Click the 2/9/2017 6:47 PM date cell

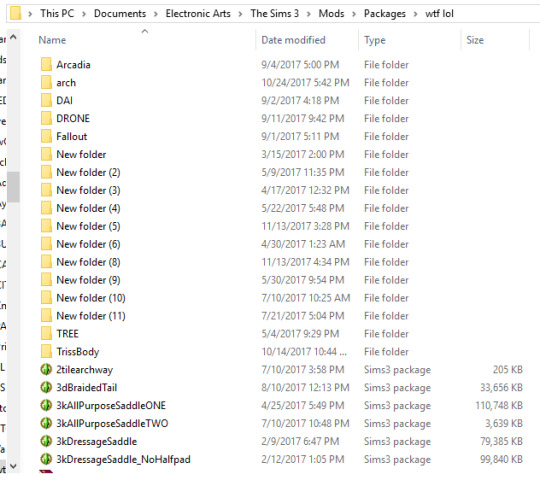pos(300,441)
